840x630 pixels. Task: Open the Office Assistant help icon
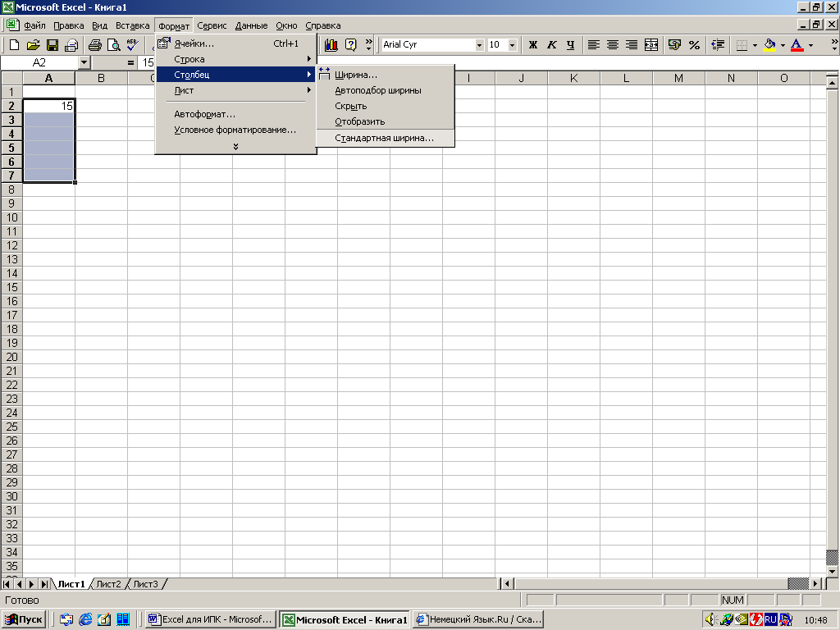pos(350,45)
